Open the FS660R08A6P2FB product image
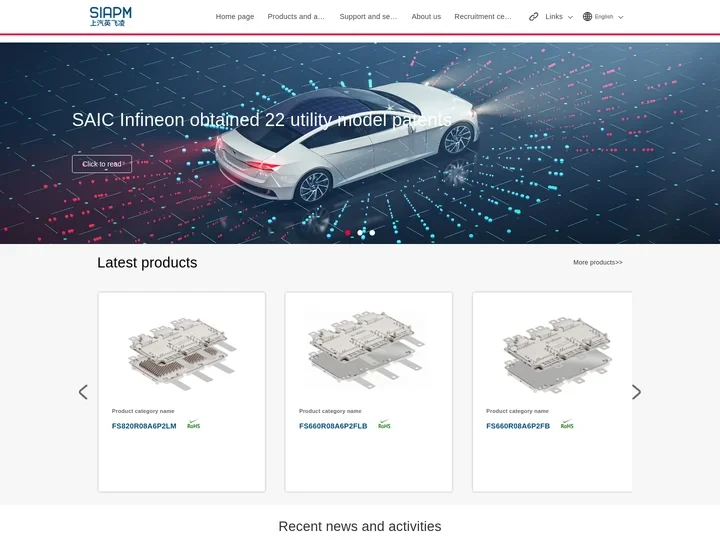The height and width of the screenshot is (540, 720). tap(557, 354)
